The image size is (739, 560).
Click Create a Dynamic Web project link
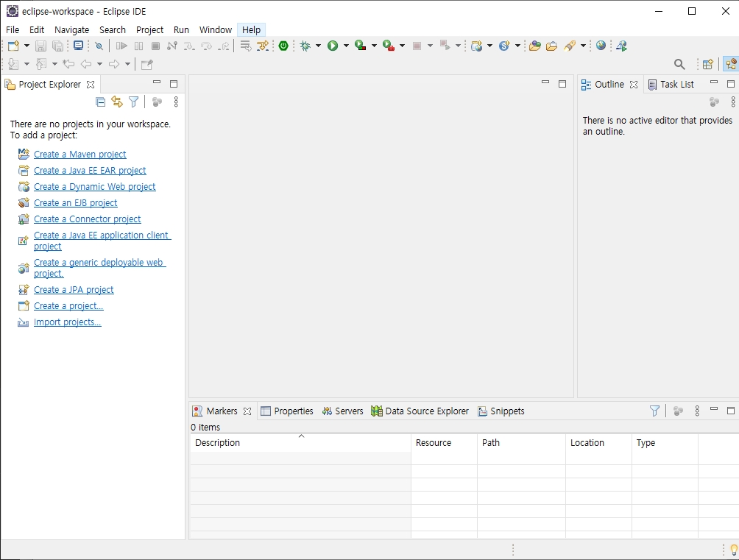94,187
